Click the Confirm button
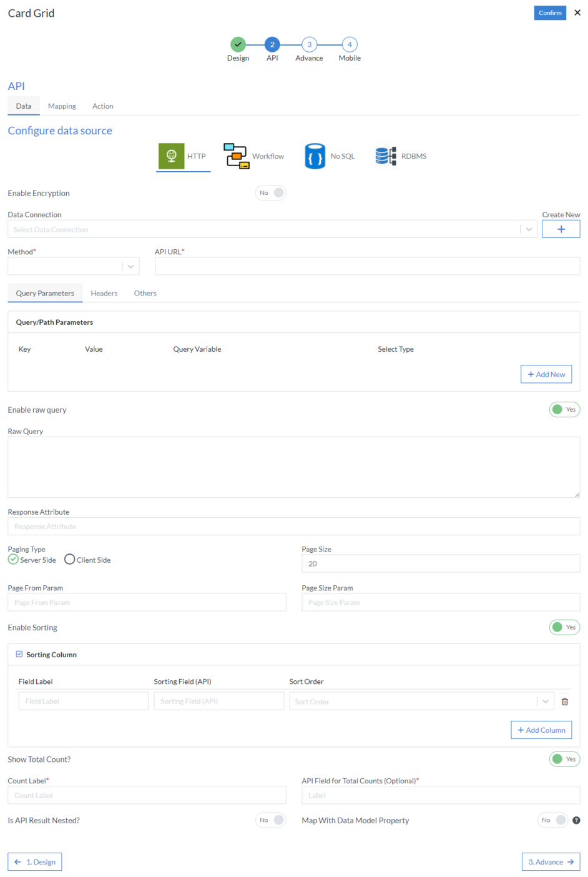The width and height of the screenshot is (588, 877). tap(549, 12)
